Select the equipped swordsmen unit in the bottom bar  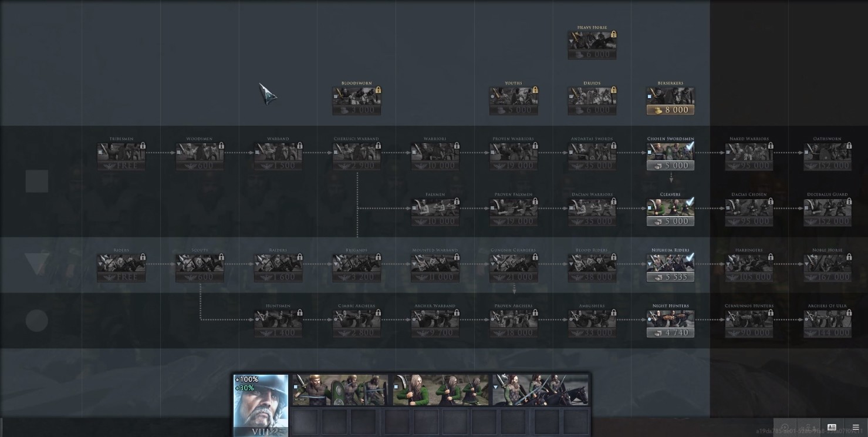click(340, 390)
